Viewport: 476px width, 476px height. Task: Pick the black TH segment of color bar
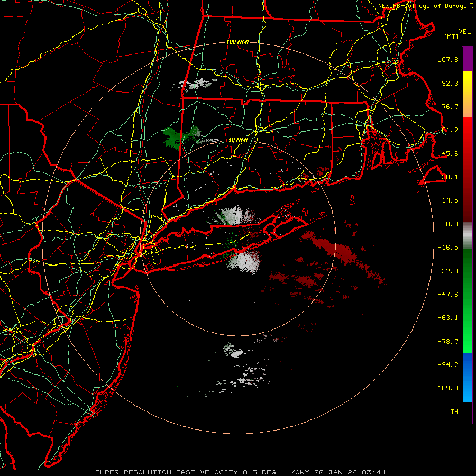point(467,412)
